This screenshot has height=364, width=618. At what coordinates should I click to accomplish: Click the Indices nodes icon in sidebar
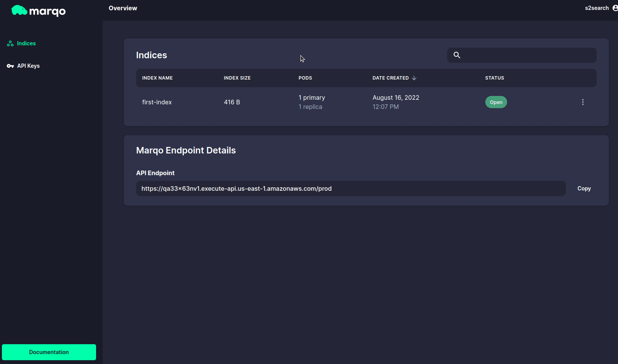click(10, 43)
